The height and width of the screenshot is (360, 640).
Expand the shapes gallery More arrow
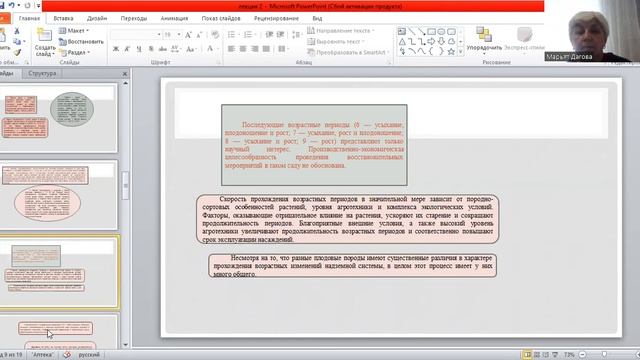[x=461, y=52]
